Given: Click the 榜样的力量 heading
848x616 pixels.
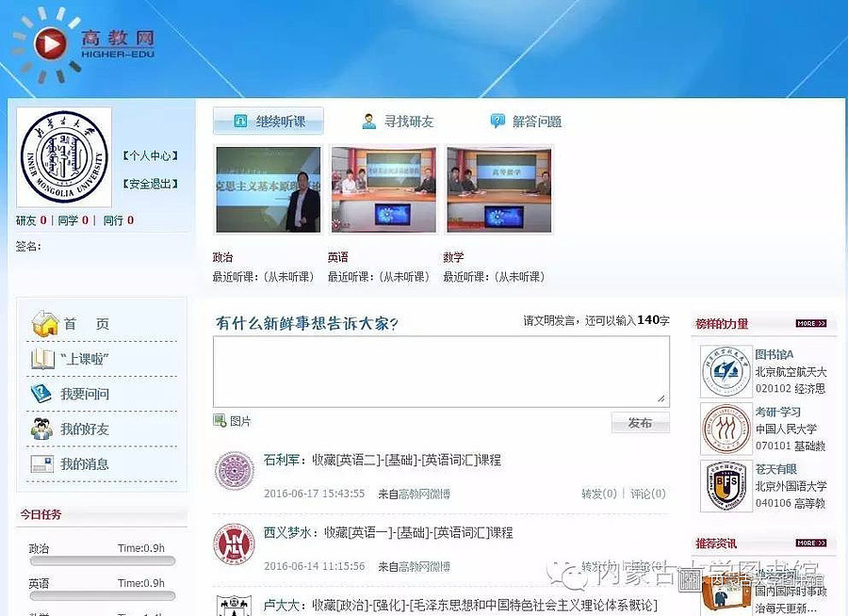Looking at the screenshot, I should [x=722, y=324].
